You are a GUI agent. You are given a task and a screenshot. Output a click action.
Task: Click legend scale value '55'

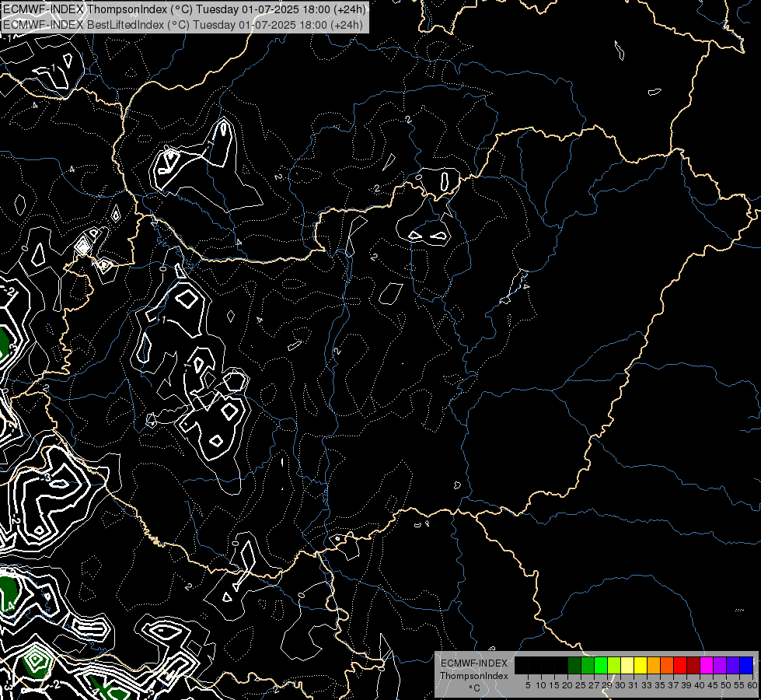(739, 685)
